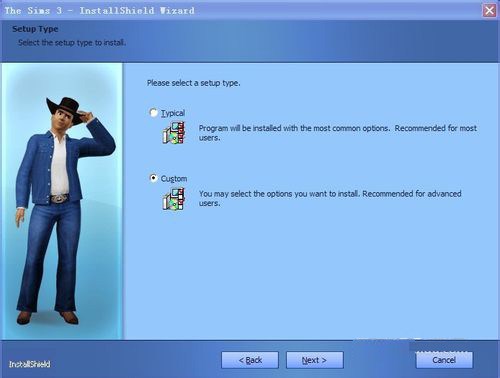Screen dimensions: 500x378
Task: Click the 'Typical' option label
Action: tap(173, 113)
